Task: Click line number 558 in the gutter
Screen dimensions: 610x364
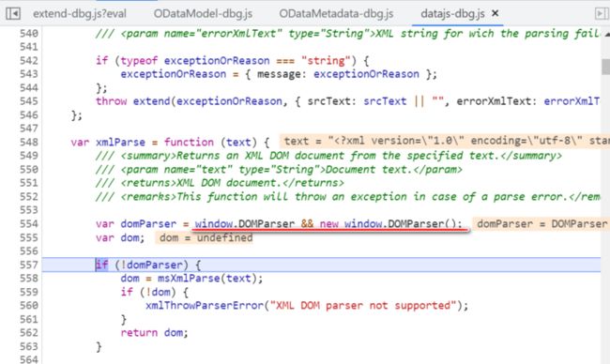Action: 29,279
